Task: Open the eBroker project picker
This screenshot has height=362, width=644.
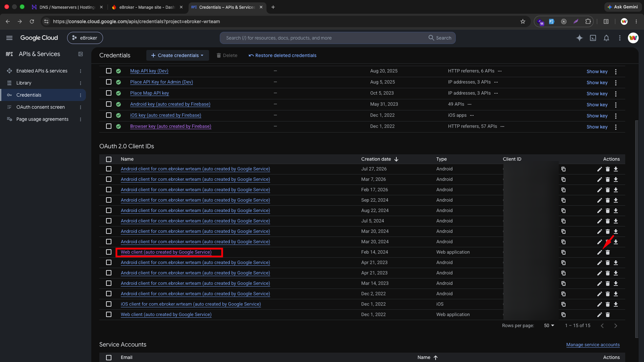Action: 85,38
